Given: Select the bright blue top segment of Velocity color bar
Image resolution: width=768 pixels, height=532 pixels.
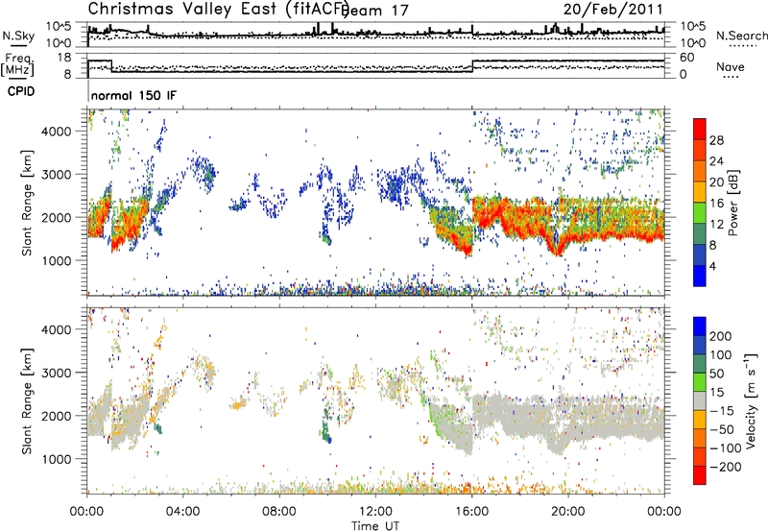Looking at the screenshot, I should click(700, 326).
